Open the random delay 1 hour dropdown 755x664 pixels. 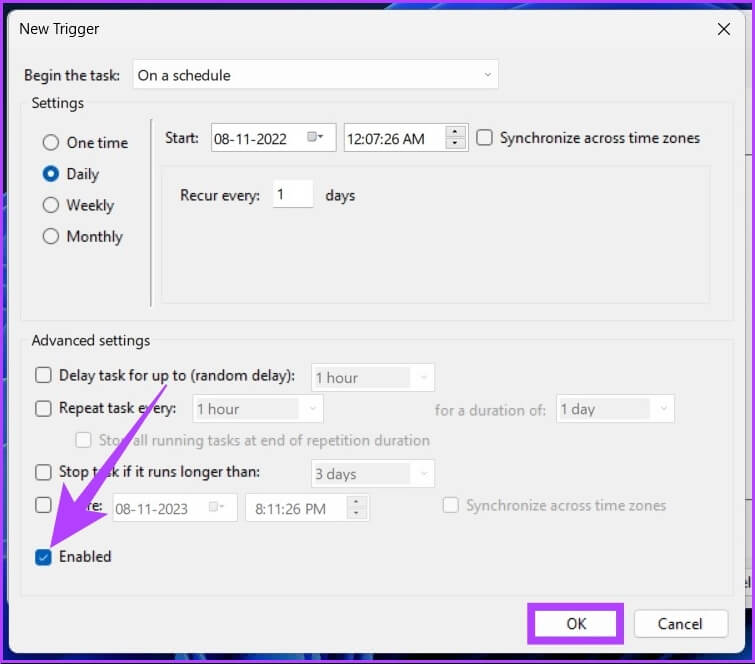[373, 378]
